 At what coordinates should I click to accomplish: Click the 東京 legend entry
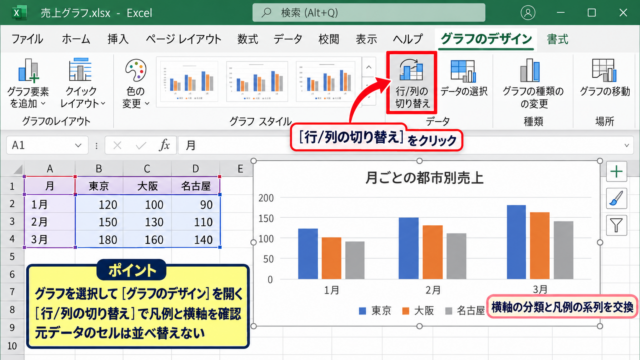point(375,311)
